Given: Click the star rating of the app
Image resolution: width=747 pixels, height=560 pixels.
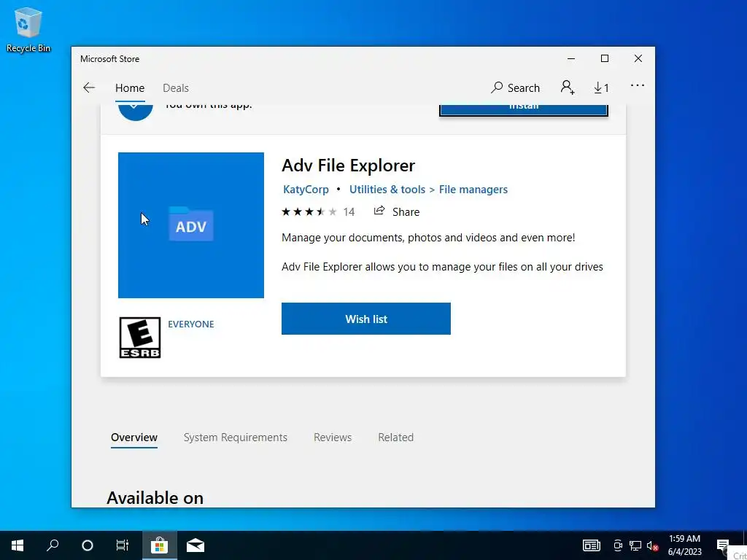Looking at the screenshot, I should click(309, 212).
